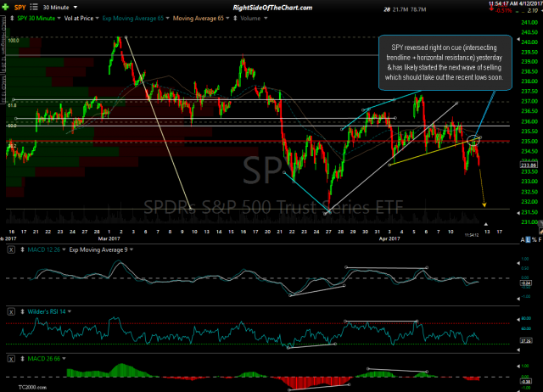Click the RightSideOfTheChart.com title
543x392 pixels.
(272, 8)
